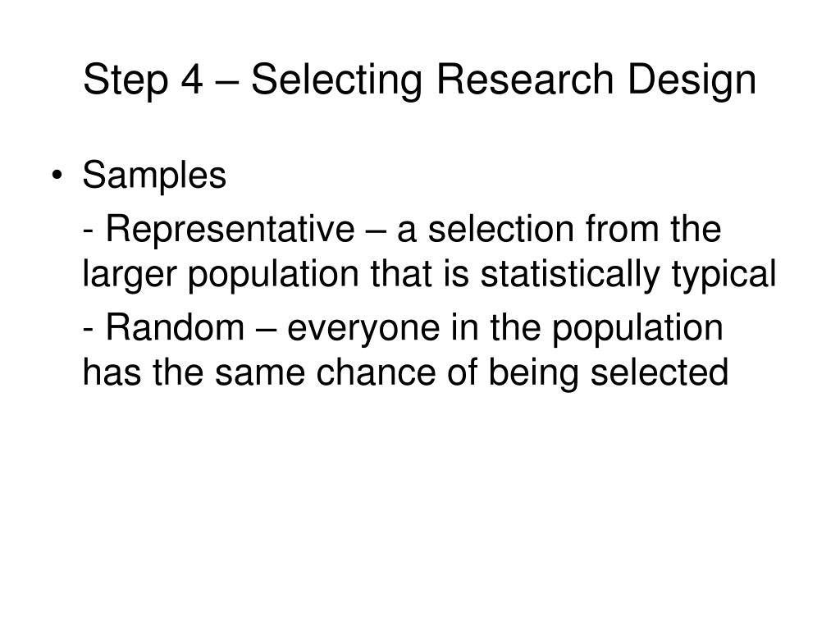Screen dimensions: 840x630
Task: Click the word 'everyone'
Action: 363,329
